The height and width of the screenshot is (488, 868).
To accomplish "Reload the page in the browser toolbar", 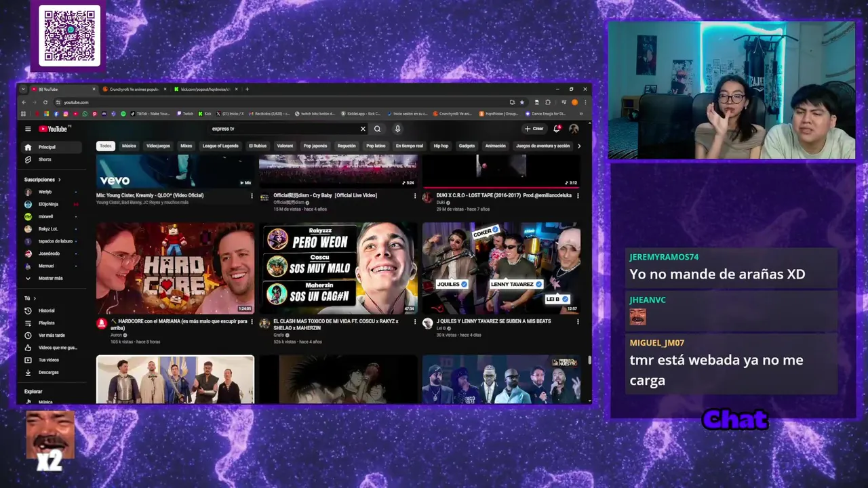I will tap(45, 102).
